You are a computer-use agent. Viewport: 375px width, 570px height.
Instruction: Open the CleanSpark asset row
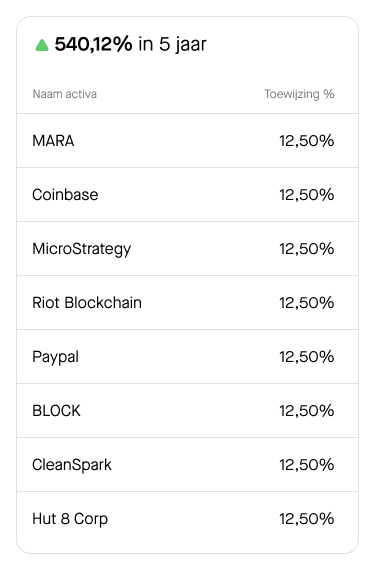(x=188, y=465)
